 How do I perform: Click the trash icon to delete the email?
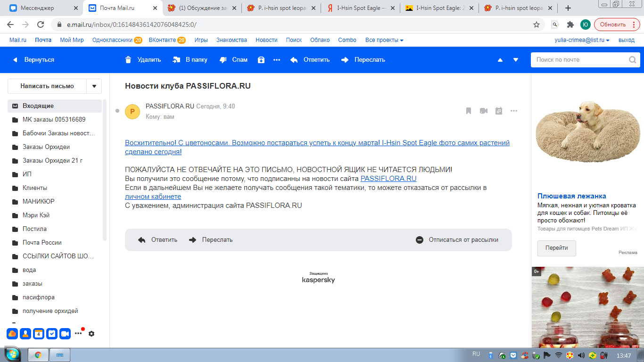[128, 60]
